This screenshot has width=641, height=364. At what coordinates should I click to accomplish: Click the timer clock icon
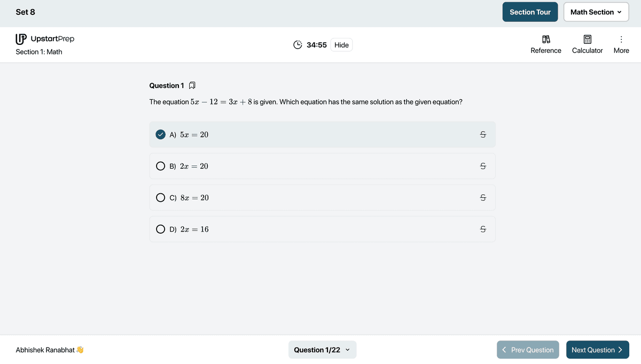coord(298,45)
